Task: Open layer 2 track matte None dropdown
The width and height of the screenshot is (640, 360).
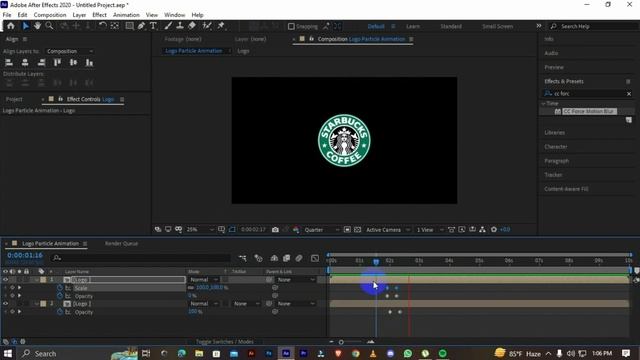Action: (x=246, y=304)
